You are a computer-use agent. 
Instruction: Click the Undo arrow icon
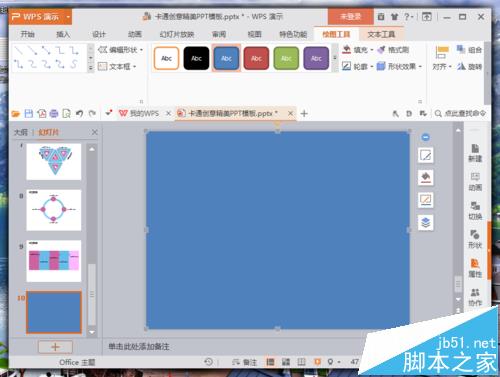79,114
